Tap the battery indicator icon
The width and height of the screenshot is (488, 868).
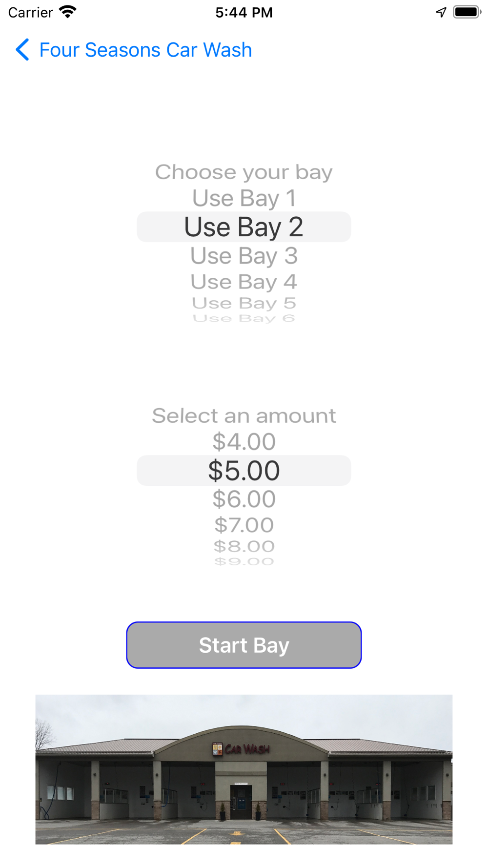pyautogui.click(x=467, y=12)
